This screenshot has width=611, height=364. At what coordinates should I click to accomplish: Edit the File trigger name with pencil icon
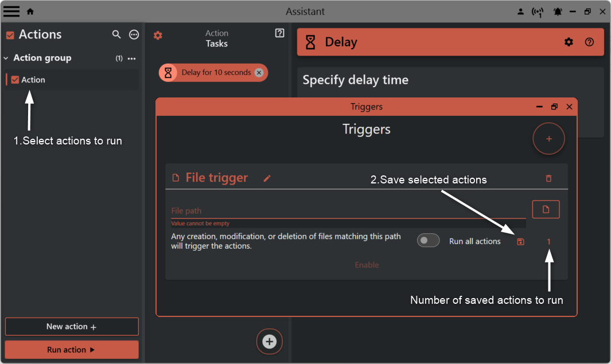click(x=267, y=178)
